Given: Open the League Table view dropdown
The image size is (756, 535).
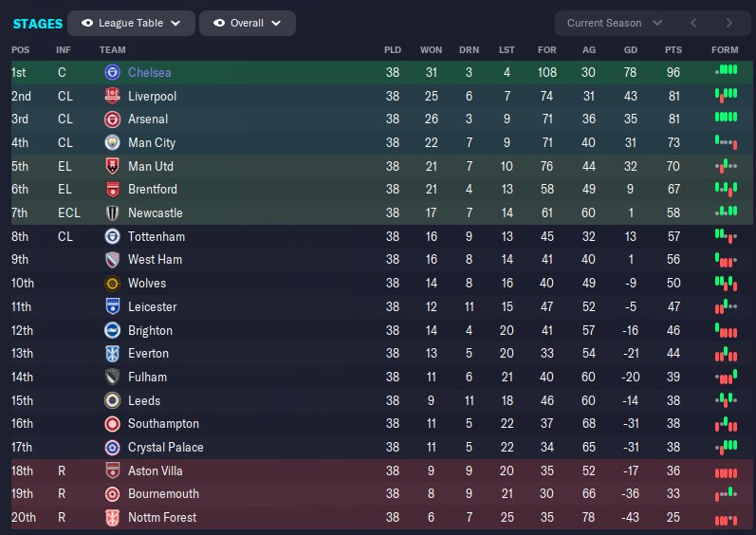Looking at the screenshot, I should pos(131,23).
